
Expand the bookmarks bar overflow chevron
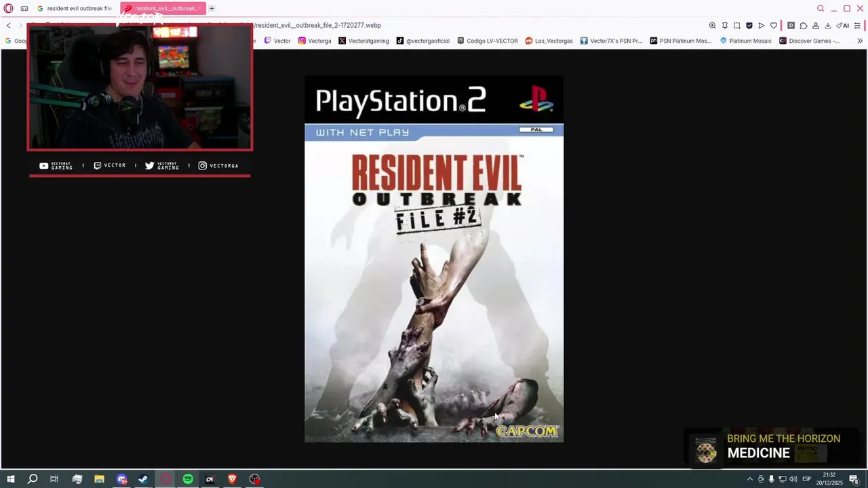pyautogui.click(x=860, y=41)
